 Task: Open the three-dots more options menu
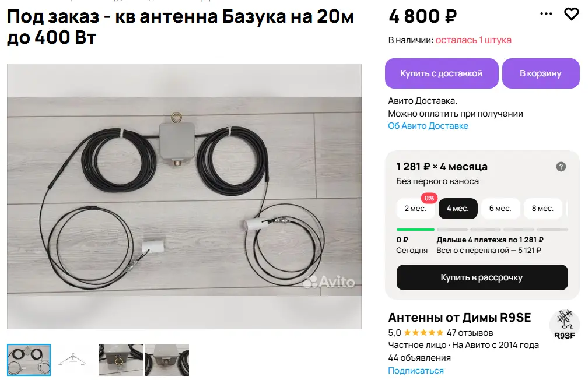click(x=546, y=14)
